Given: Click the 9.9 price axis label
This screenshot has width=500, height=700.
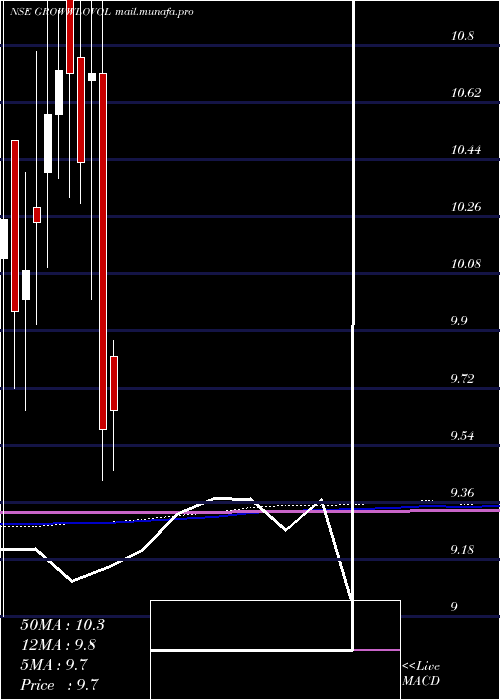Looking at the screenshot, I should pos(459,321).
